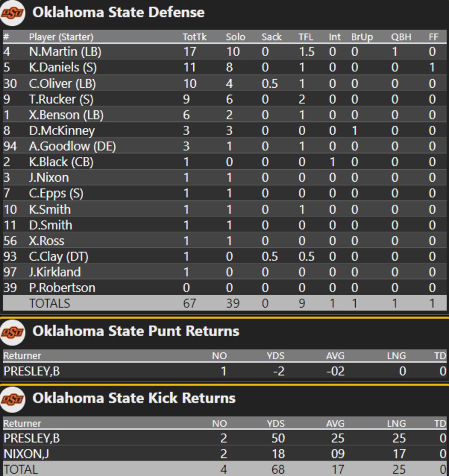Click the TotTk column header
449x476 pixels.
(x=194, y=37)
